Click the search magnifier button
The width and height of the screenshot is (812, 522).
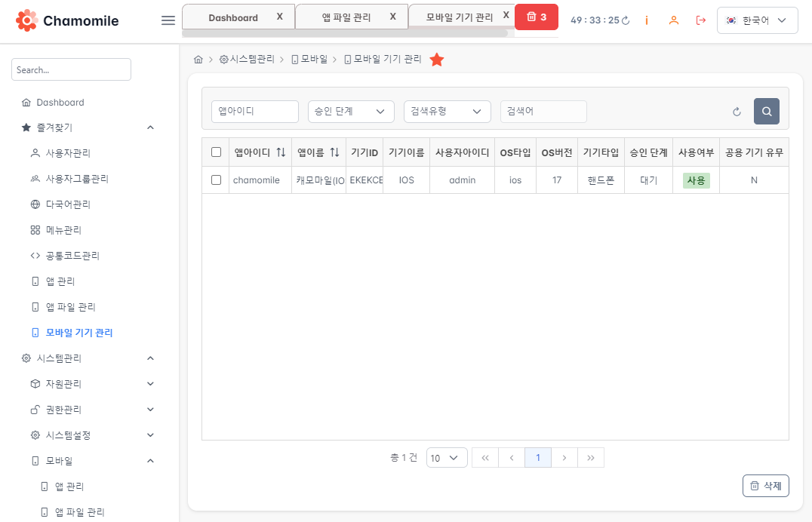[x=766, y=110]
